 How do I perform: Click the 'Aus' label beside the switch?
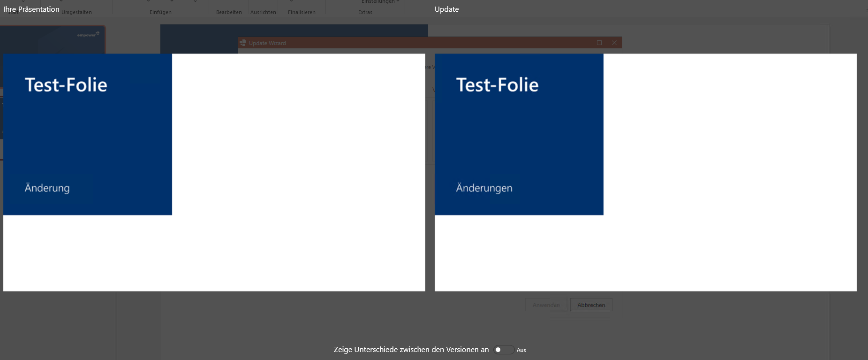pos(521,350)
